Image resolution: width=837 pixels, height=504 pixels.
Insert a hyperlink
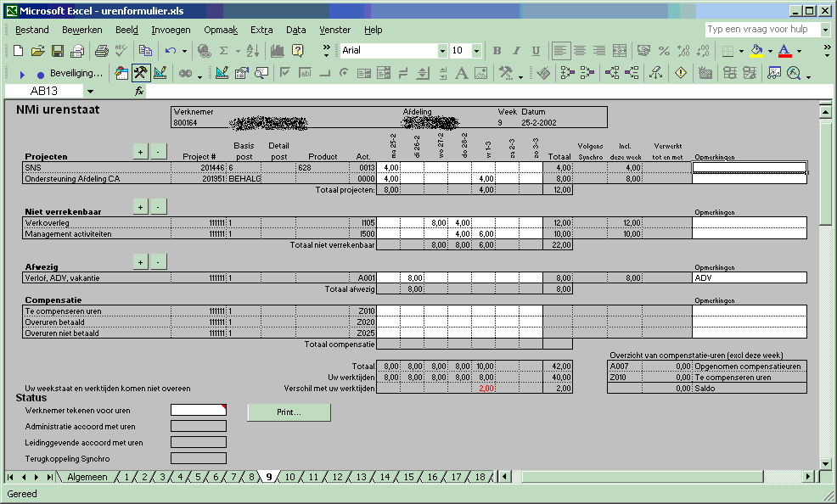pyautogui.click(x=204, y=51)
